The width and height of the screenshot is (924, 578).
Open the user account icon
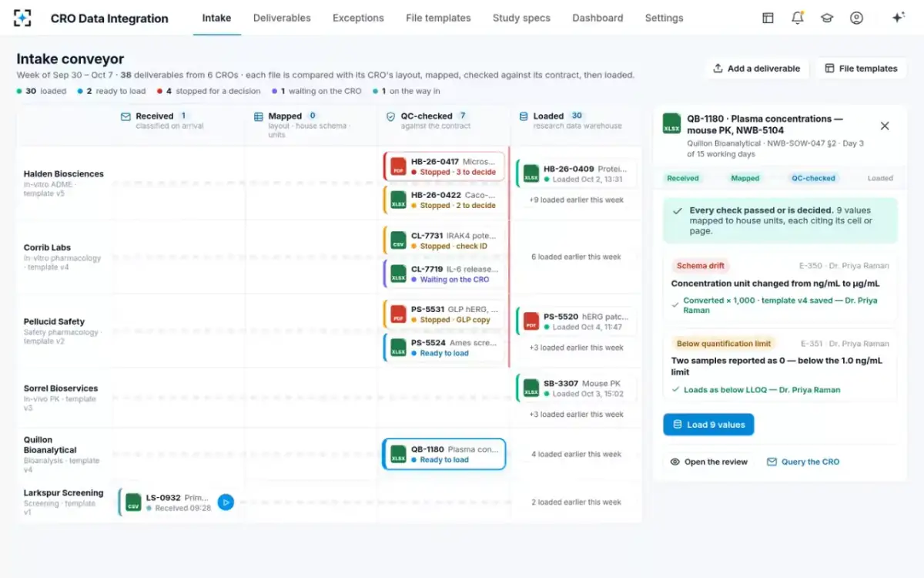pyautogui.click(x=856, y=18)
